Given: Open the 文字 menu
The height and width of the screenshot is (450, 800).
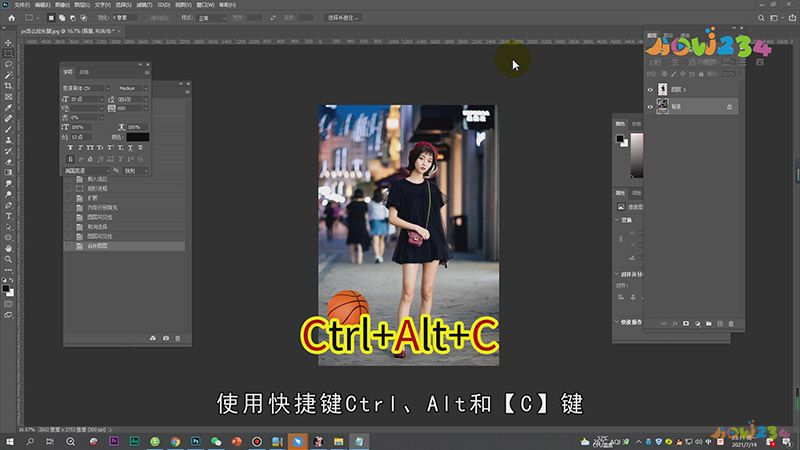Looking at the screenshot, I should [x=103, y=5].
